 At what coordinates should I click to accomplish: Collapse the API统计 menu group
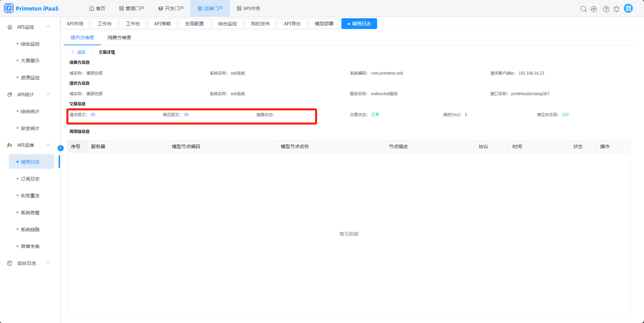pyautogui.click(x=48, y=94)
